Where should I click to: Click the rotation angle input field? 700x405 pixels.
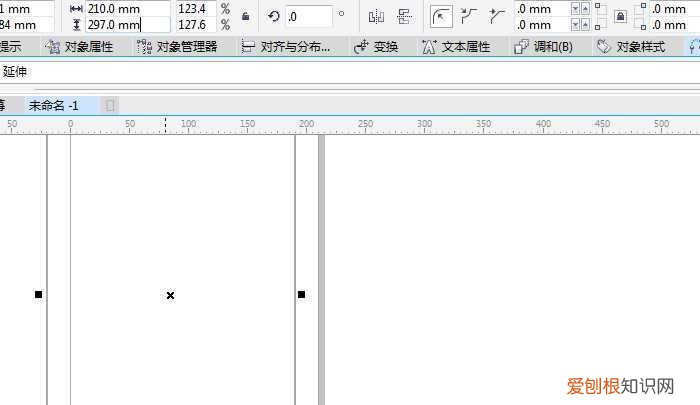pyautogui.click(x=308, y=16)
